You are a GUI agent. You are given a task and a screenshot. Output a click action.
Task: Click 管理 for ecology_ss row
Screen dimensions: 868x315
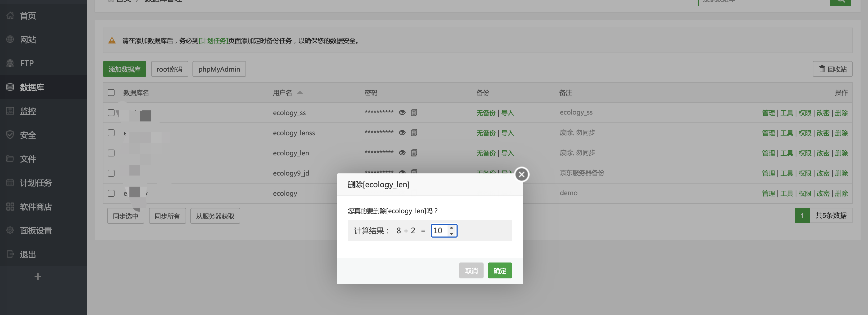click(768, 113)
